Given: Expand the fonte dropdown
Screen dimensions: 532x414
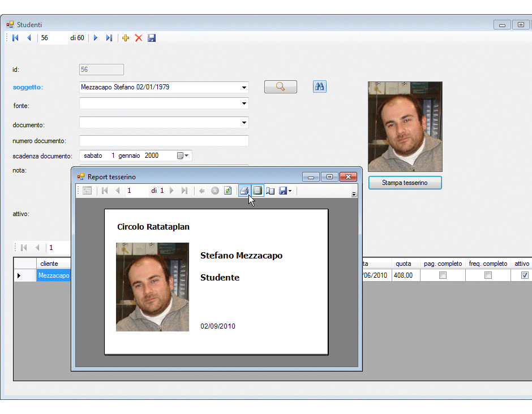Looking at the screenshot, I should 244,103.
